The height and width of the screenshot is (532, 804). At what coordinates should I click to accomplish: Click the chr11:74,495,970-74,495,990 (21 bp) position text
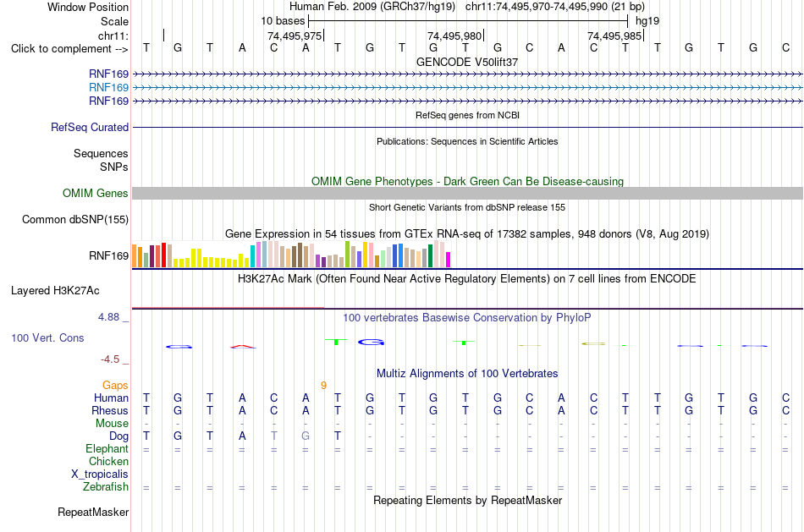pyautogui.click(x=555, y=7)
